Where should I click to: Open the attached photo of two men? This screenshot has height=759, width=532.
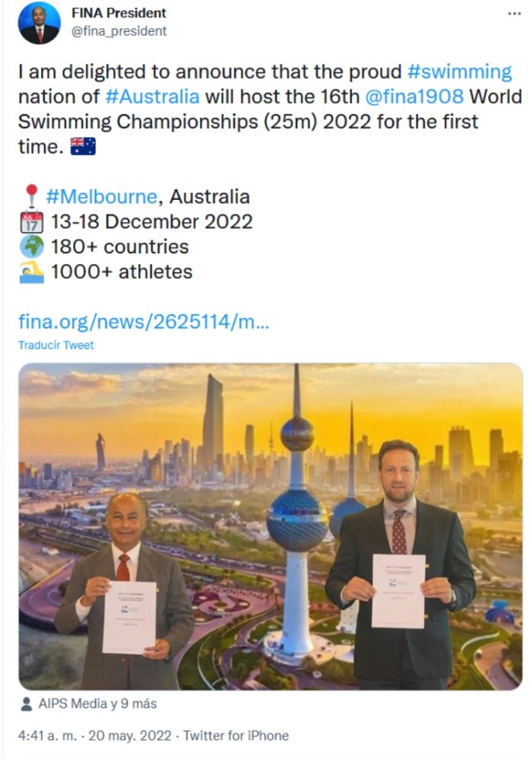click(x=271, y=526)
